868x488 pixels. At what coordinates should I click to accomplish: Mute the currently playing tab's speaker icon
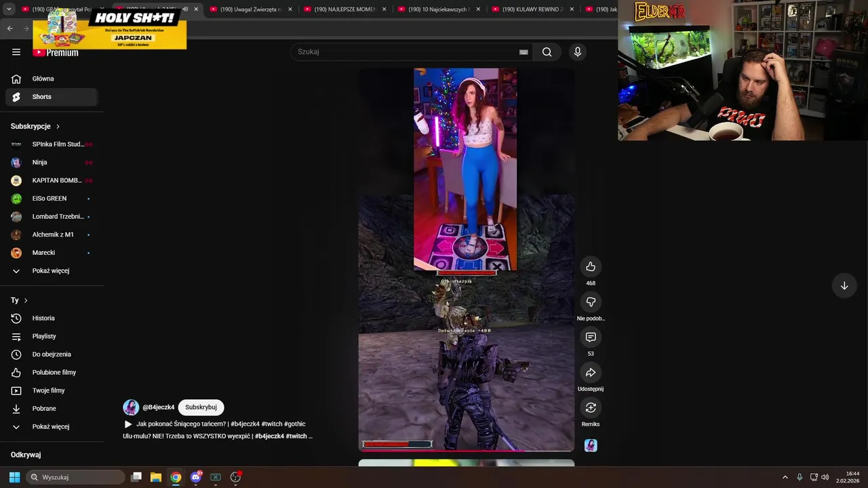(x=186, y=9)
